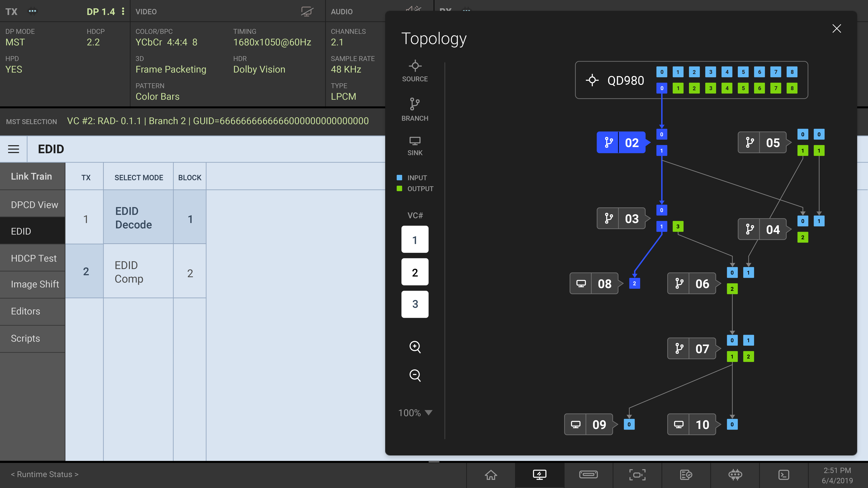Select virtual channel 2
Image resolution: width=868 pixels, height=488 pixels.
[415, 272]
